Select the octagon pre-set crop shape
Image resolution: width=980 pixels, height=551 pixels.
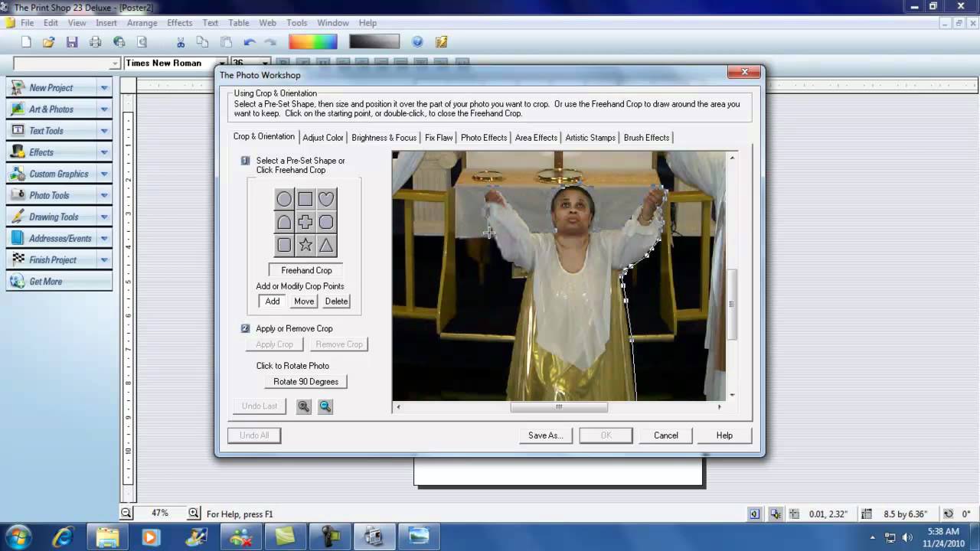coord(326,223)
